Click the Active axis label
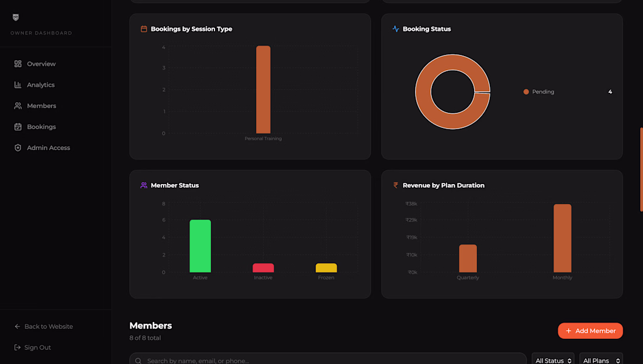The image size is (643, 364). pyautogui.click(x=200, y=278)
